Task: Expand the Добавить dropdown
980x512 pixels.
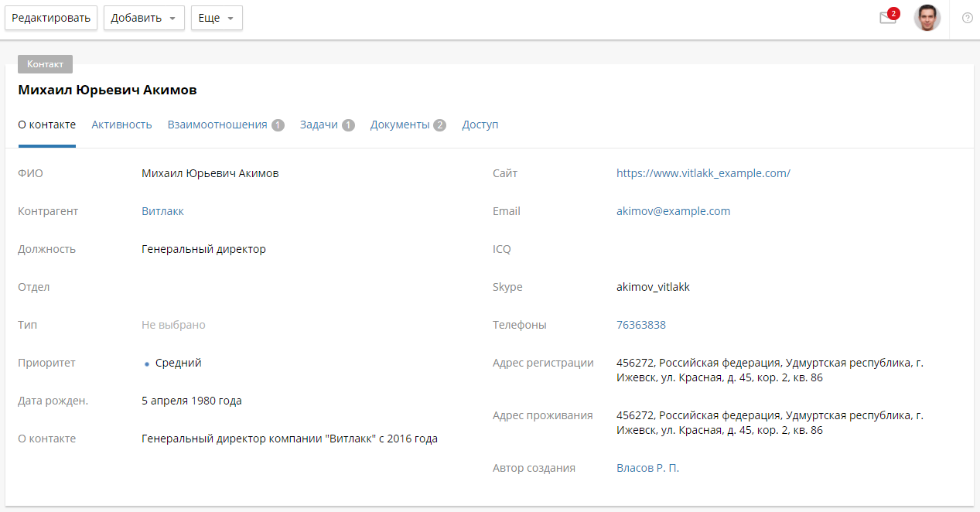Action: 144,18
